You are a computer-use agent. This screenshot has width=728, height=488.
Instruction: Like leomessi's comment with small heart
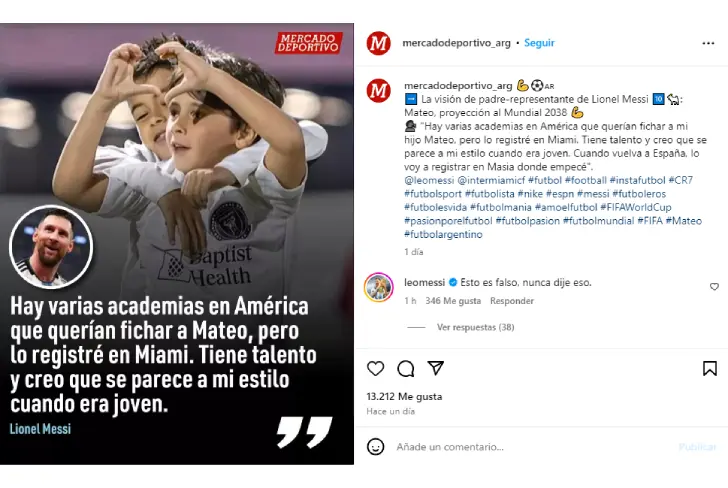pos(714,287)
